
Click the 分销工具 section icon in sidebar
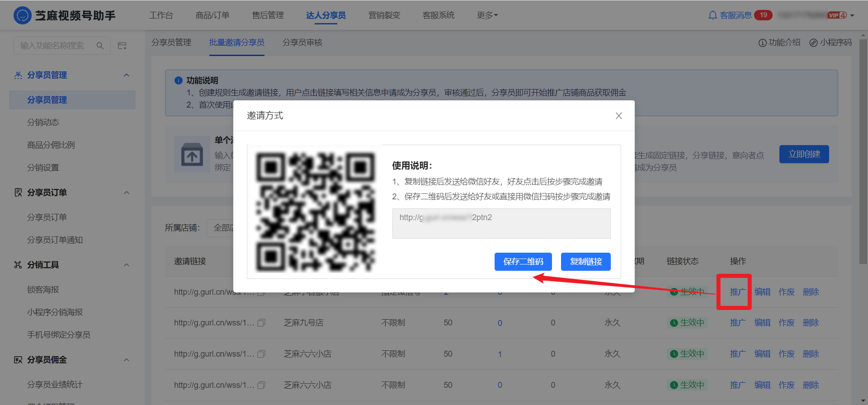(x=18, y=265)
